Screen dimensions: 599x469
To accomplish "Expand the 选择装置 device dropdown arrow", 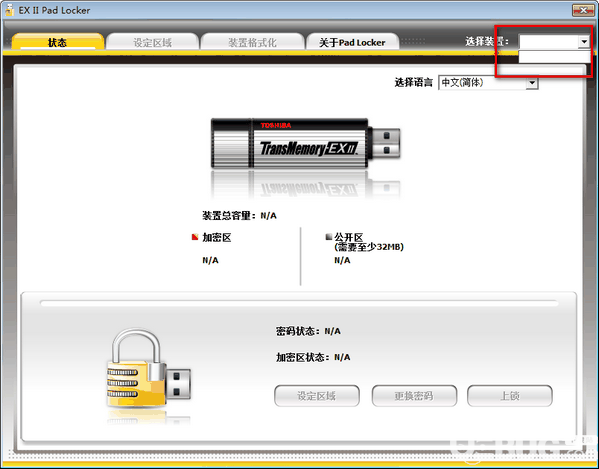I will click(584, 41).
